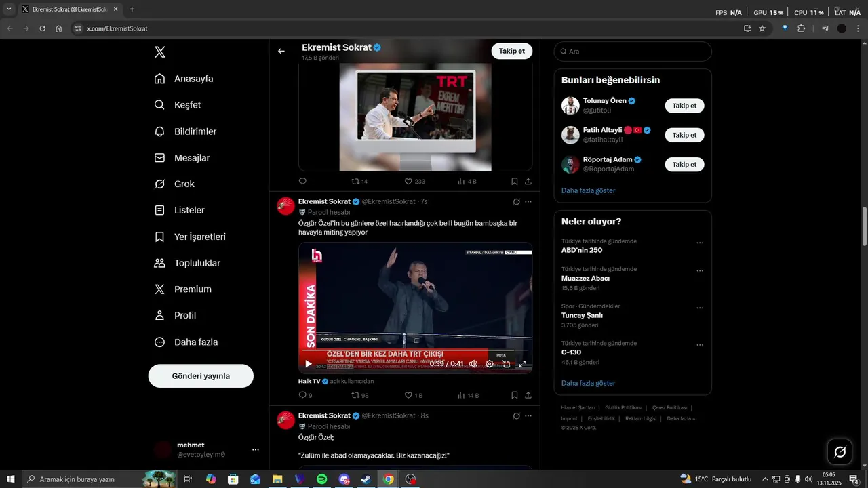Open Premium in the sidebar
The image size is (868, 488).
pos(183,289)
